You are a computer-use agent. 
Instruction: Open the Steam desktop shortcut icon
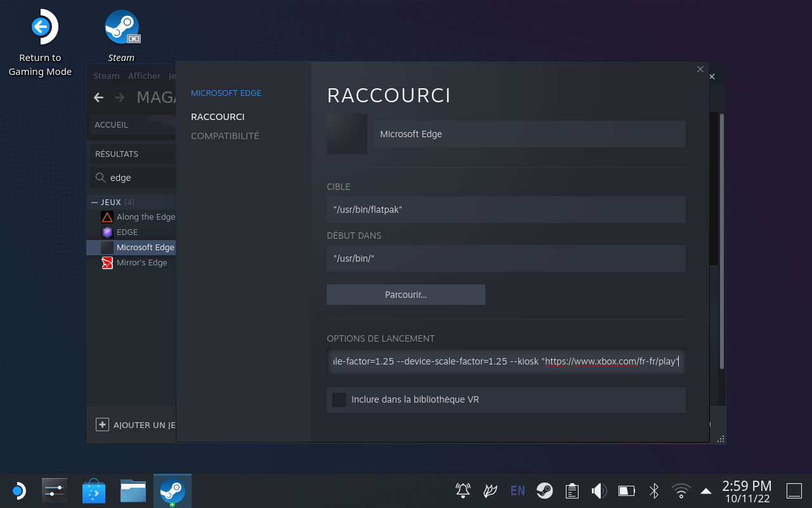coord(122,27)
